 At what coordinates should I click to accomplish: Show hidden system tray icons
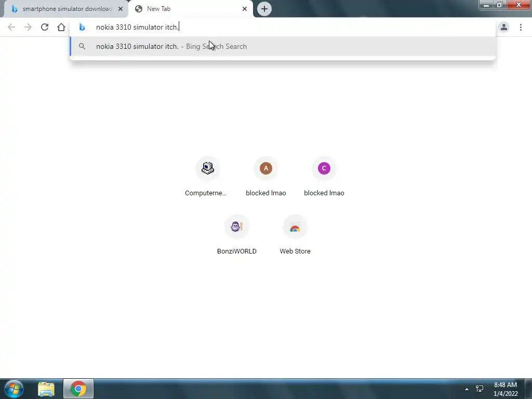click(467, 389)
